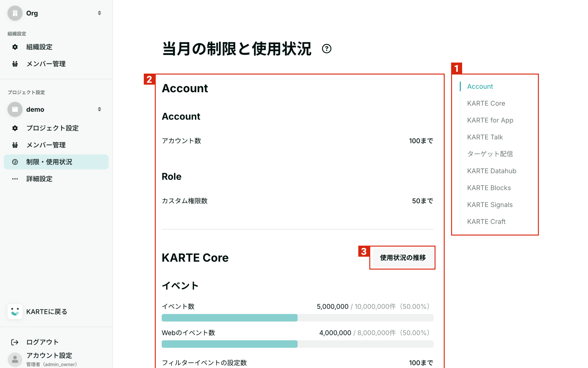Click the 5,000,000 / 10,000,000件 usage value
Screen dimensions: 588x368
click(x=373, y=306)
